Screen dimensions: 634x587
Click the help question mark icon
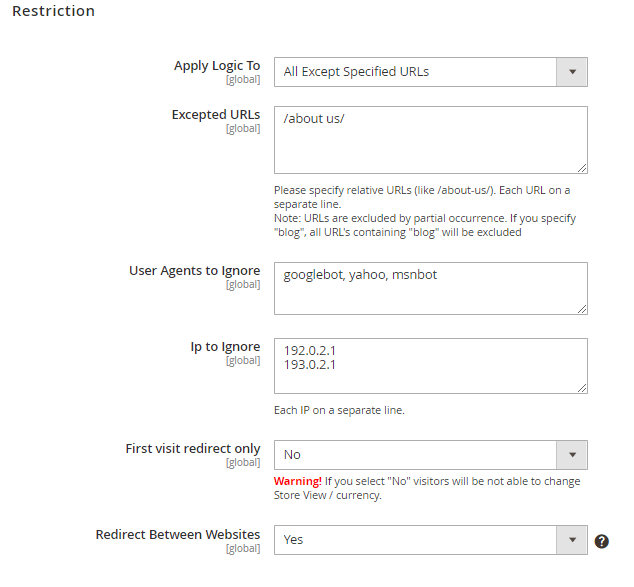coord(601,541)
